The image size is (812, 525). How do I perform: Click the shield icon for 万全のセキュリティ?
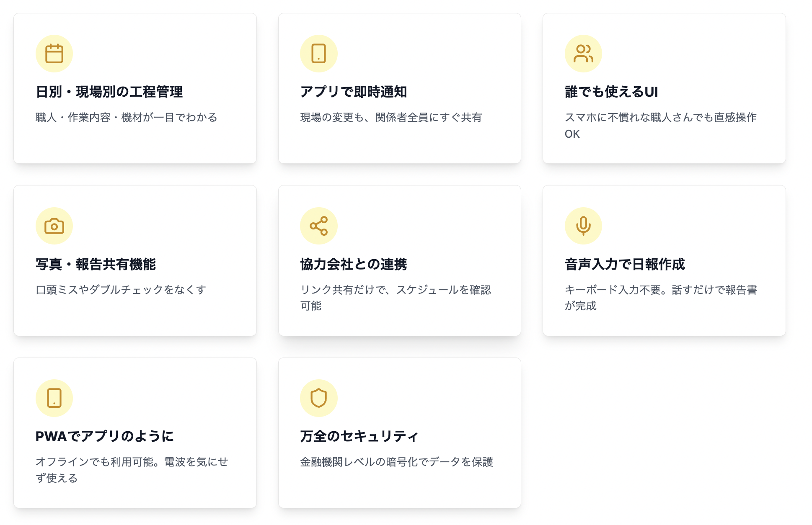click(318, 398)
